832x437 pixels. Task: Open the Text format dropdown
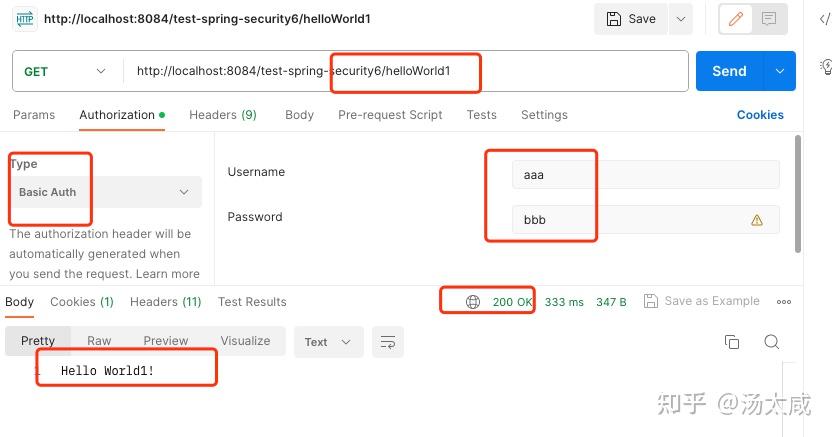[328, 342]
